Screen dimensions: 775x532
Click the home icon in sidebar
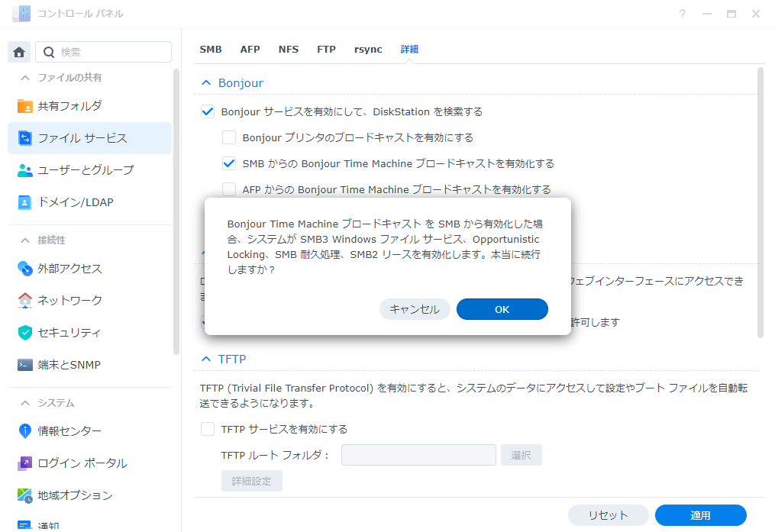pos(20,52)
